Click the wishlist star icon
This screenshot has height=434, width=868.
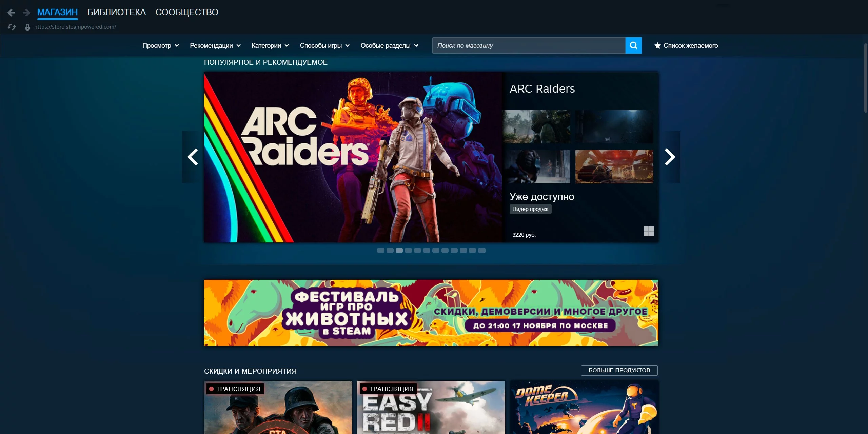tap(657, 45)
